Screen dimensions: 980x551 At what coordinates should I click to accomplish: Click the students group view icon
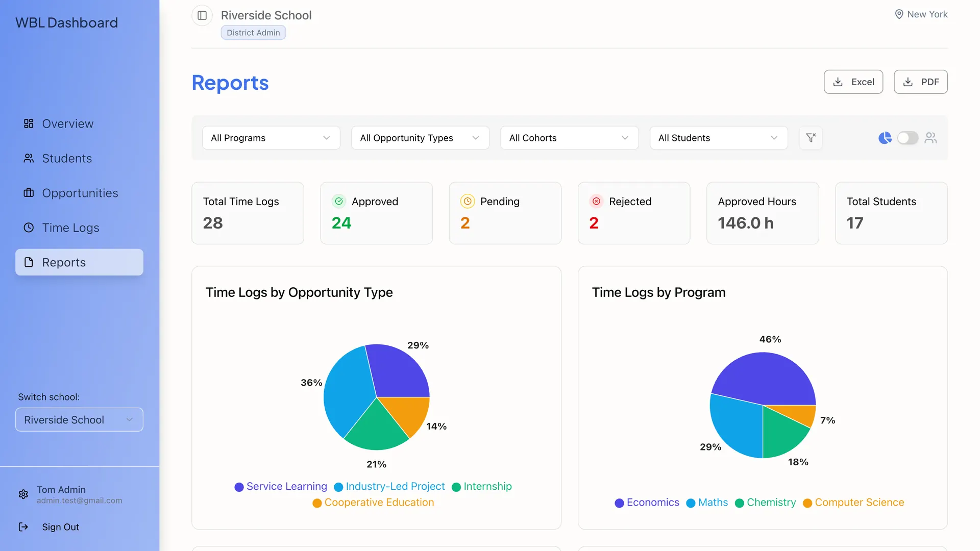coord(930,138)
